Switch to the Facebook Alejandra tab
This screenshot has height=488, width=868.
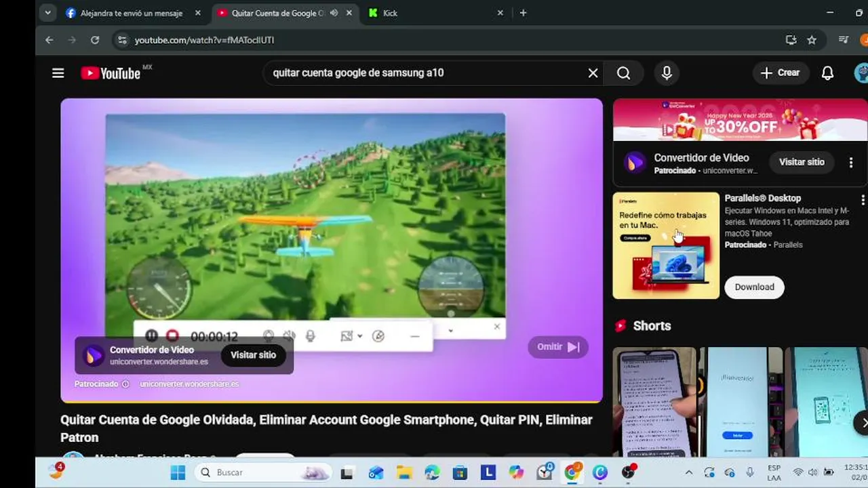click(133, 13)
